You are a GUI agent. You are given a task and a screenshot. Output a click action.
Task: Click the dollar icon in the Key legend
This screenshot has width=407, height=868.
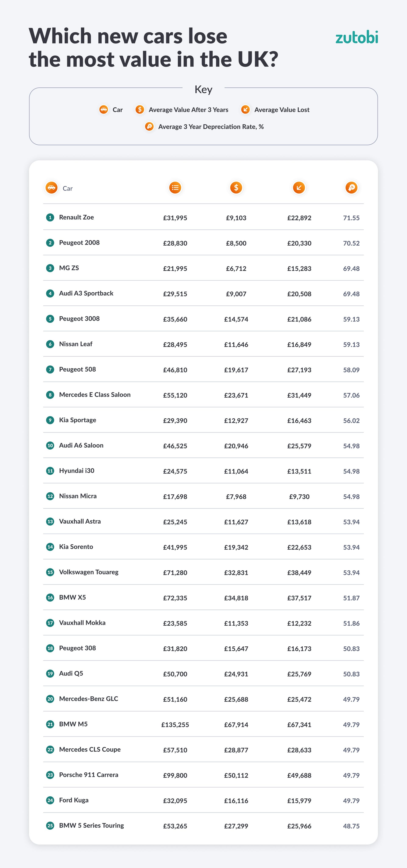click(x=140, y=109)
